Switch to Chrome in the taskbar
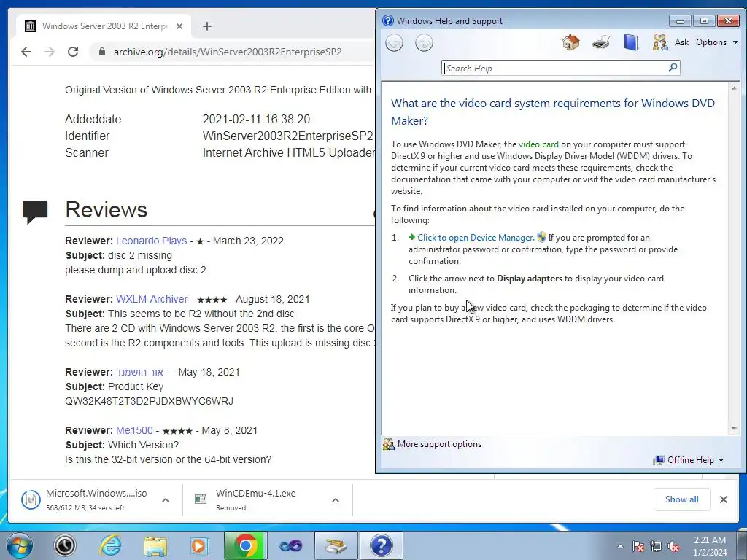747x560 pixels. coord(245,545)
